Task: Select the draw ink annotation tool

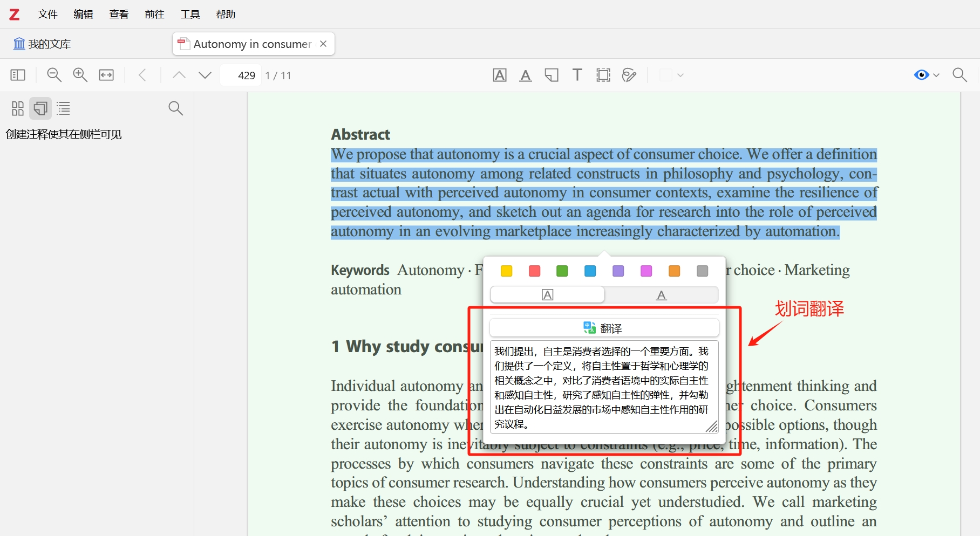Action: [x=629, y=75]
